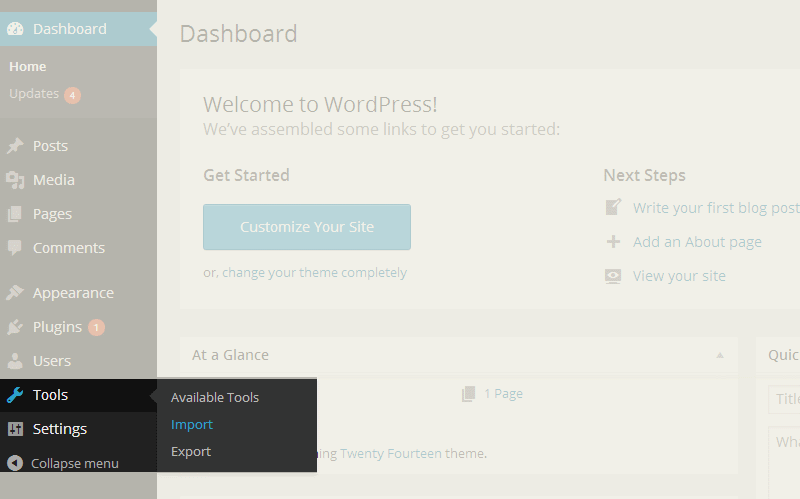
Task: Click the Pages icon in sidebar
Action: [15, 214]
